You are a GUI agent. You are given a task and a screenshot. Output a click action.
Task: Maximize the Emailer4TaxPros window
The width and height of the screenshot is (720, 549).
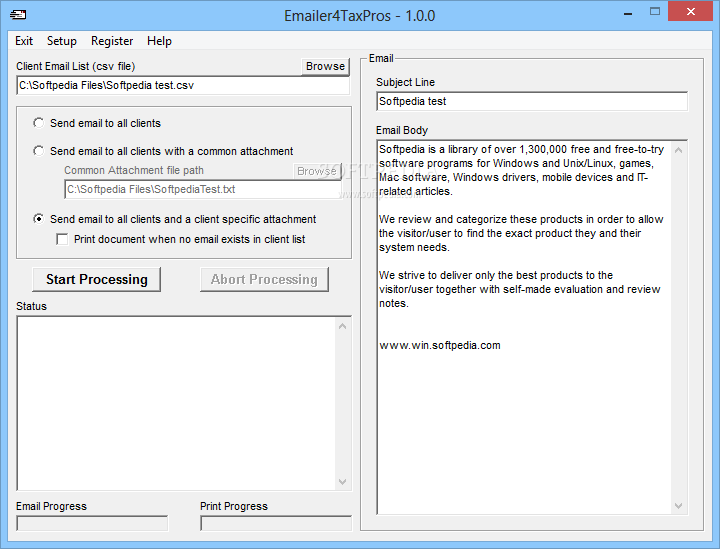pos(655,12)
